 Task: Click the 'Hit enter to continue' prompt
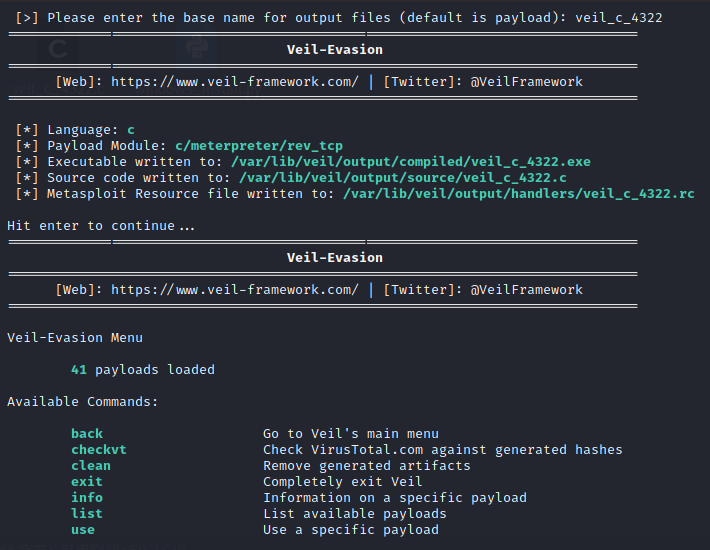coord(101,225)
